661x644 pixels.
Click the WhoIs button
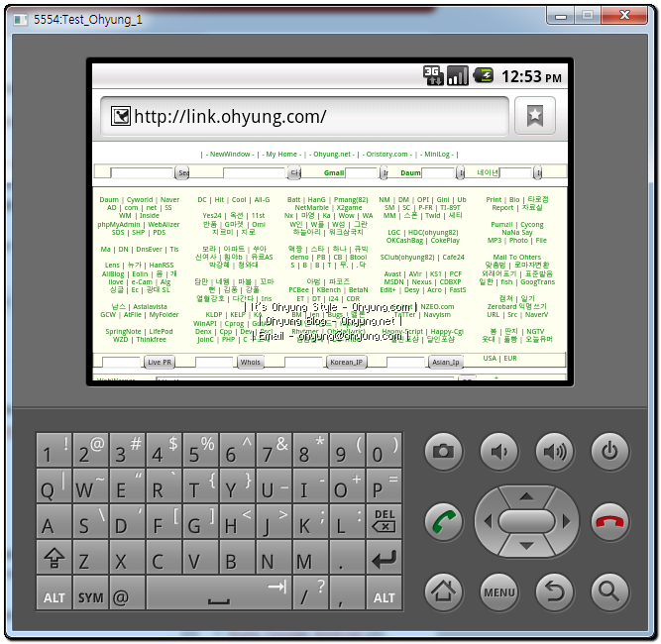coord(251,362)
